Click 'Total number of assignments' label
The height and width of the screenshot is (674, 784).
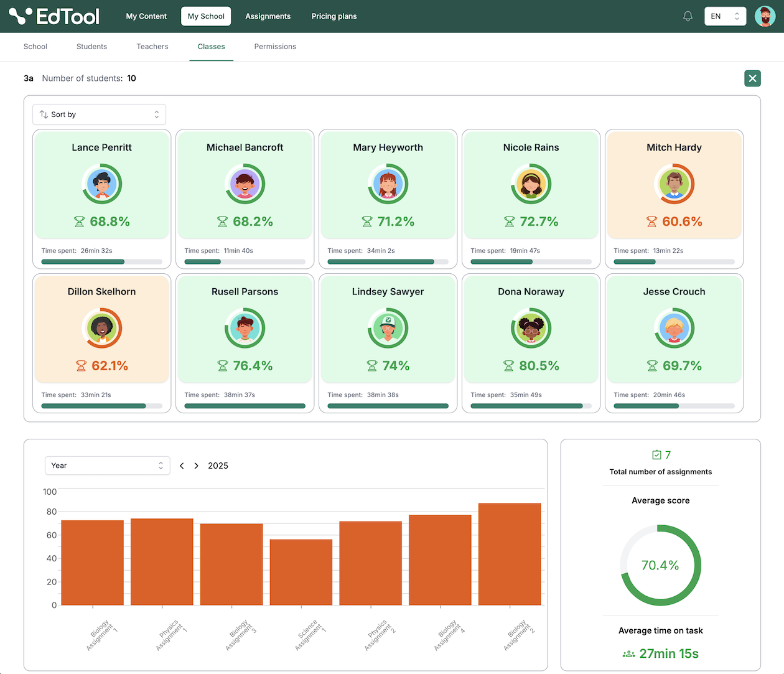pos(661,472)
